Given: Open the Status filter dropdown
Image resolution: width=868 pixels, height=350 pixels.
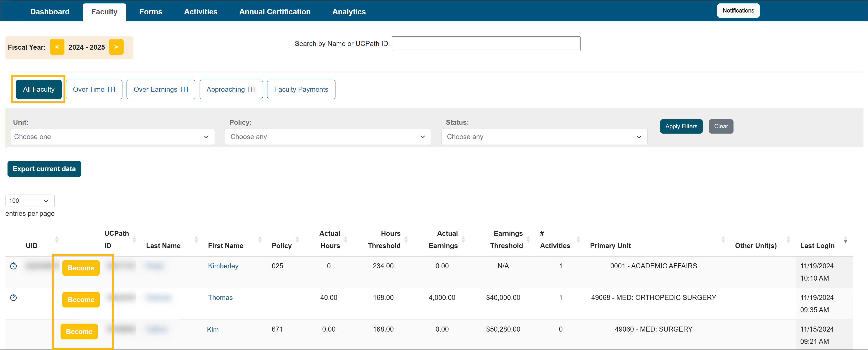Looking at the screenshot, I should tap(544, 137).
